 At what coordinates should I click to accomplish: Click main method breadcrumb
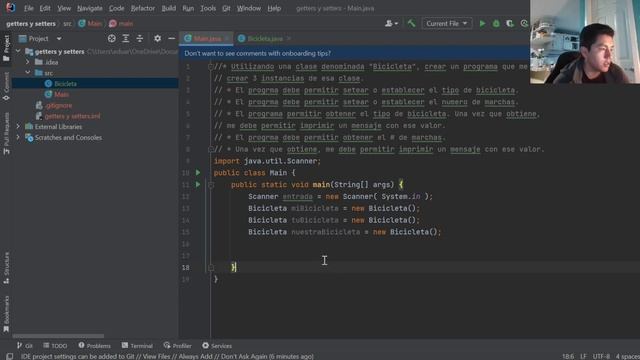click(x=121, y=24)
